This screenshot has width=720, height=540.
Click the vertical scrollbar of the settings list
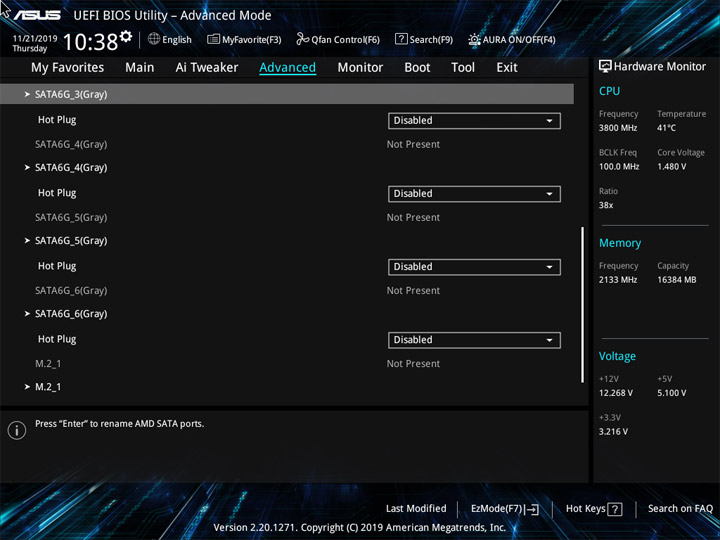[x=583, y=304]
